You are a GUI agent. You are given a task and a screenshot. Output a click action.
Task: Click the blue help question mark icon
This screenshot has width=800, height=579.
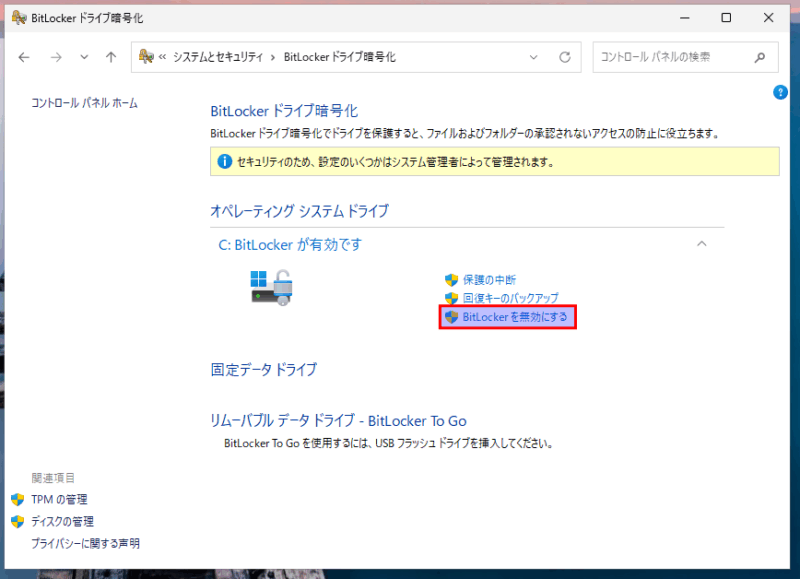click(x=781, y=92)
